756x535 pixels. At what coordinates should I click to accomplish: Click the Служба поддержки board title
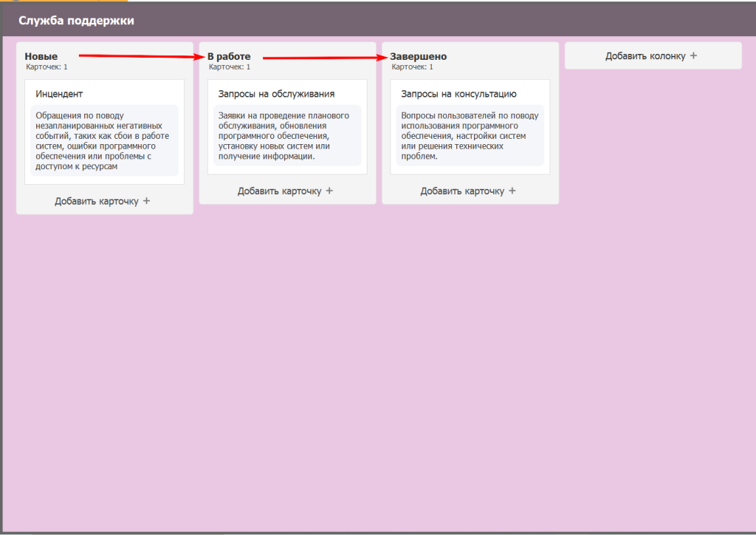(x=76, y=21)
